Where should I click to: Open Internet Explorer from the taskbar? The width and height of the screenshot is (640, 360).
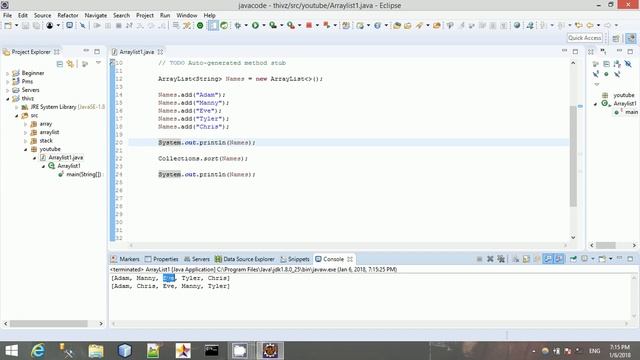tap(38, 351)
